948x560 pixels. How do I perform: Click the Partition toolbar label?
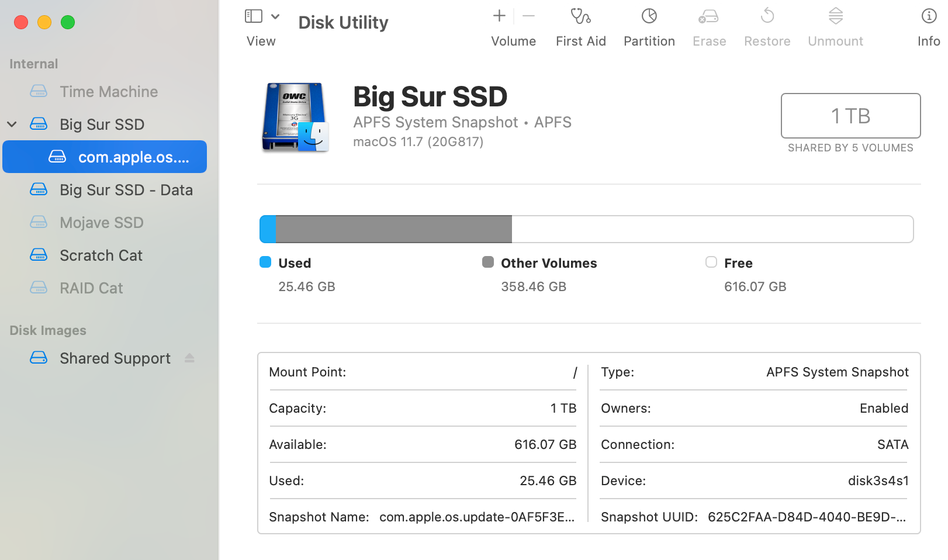(649, 42)
